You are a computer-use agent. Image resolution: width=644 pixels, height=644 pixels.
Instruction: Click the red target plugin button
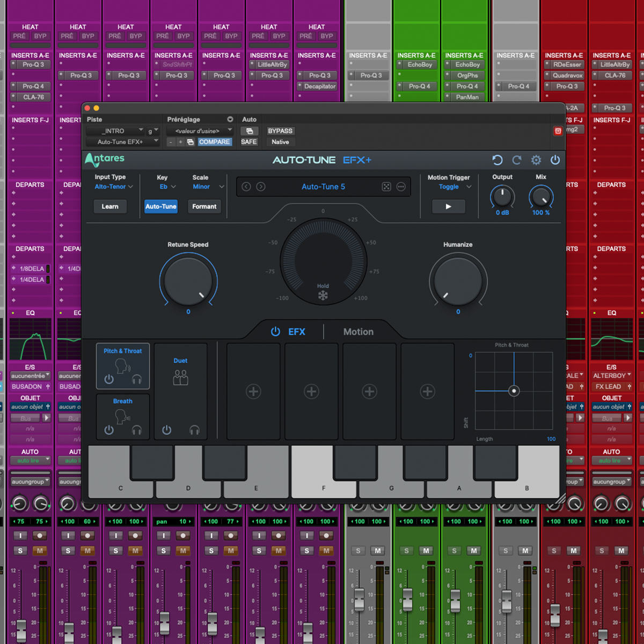tap(558, 131)
